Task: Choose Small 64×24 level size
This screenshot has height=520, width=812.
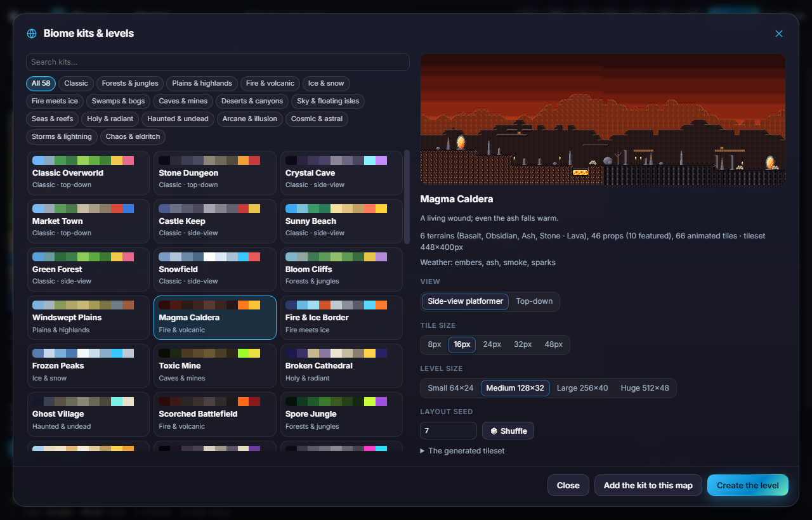Action: coord(450,388)
